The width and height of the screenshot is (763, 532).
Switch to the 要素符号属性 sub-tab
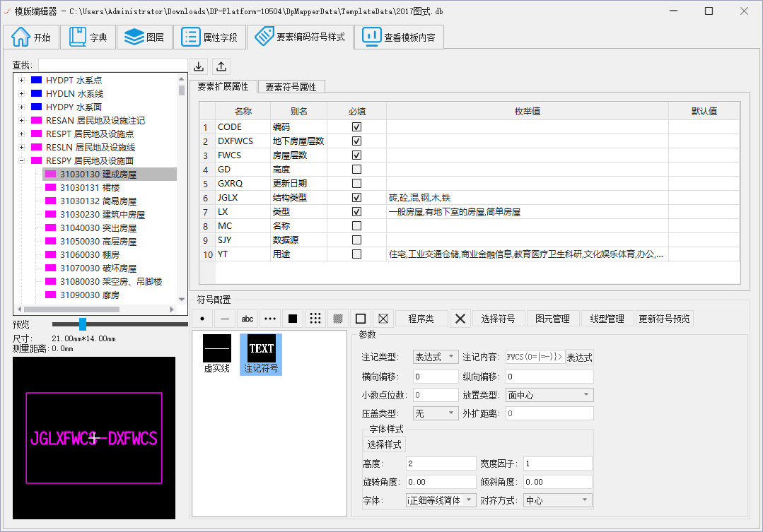click(x=291, y=87)
